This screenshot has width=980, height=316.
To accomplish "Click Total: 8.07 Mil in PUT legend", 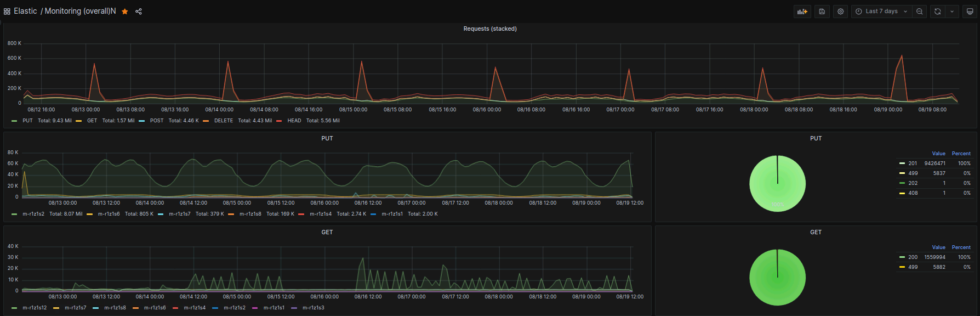I will [x=66, y=214].
